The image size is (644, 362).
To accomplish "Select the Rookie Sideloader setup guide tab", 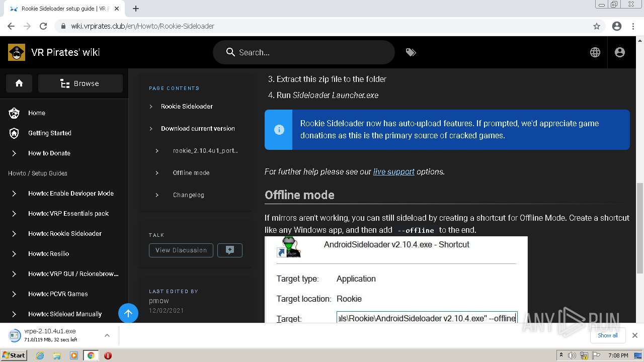I will point(64,9).
